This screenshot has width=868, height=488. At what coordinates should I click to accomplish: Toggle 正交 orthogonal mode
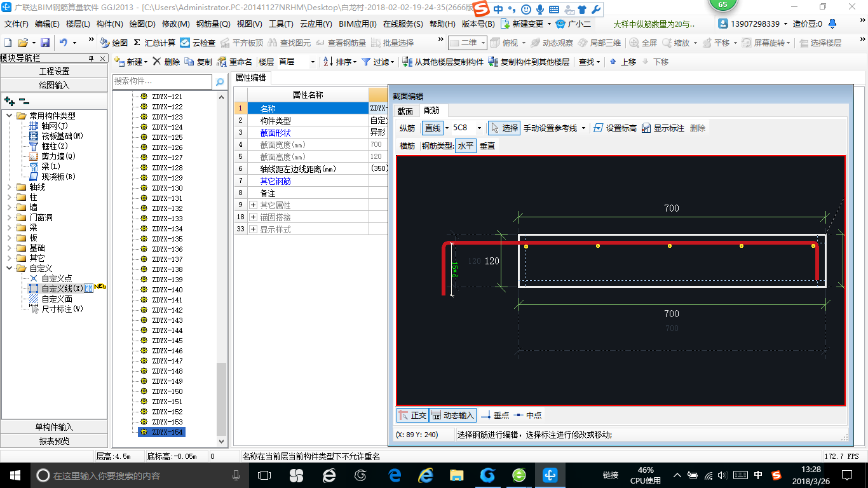tap(412, 415)
